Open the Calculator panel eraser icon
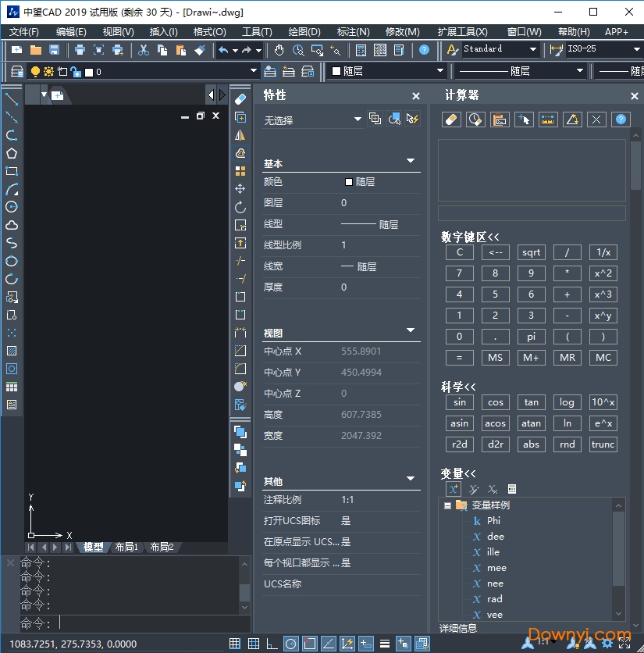The width and height of the screenshot is (644, 653). [451, 119]
